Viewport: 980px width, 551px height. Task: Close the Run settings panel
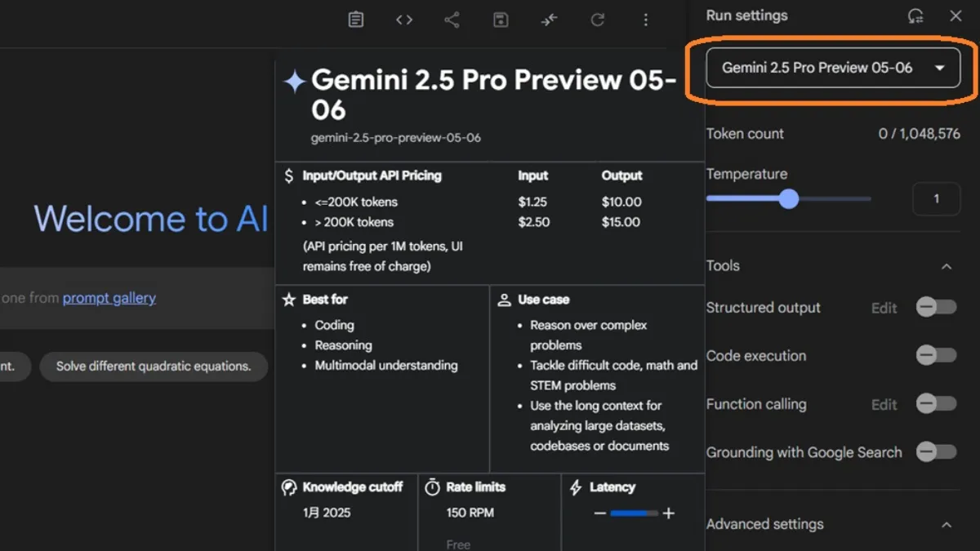955,16
